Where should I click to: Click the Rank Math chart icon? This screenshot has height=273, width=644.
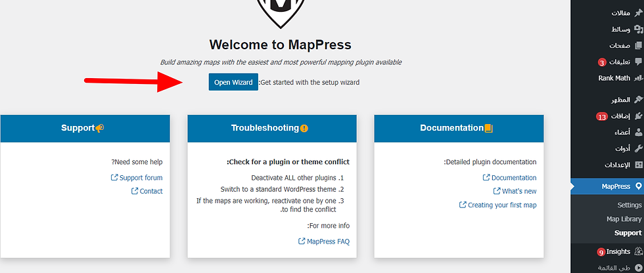coord(638,78)
